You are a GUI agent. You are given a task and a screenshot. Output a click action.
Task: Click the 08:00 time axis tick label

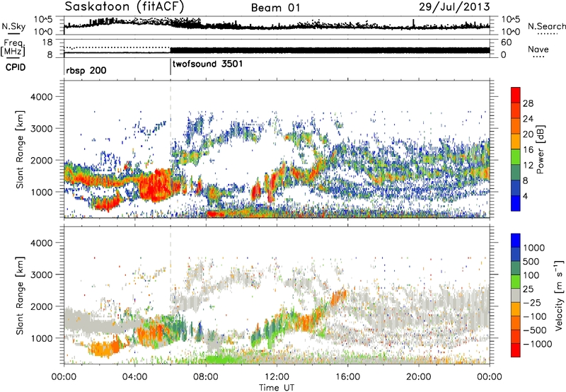pos(206,377)
